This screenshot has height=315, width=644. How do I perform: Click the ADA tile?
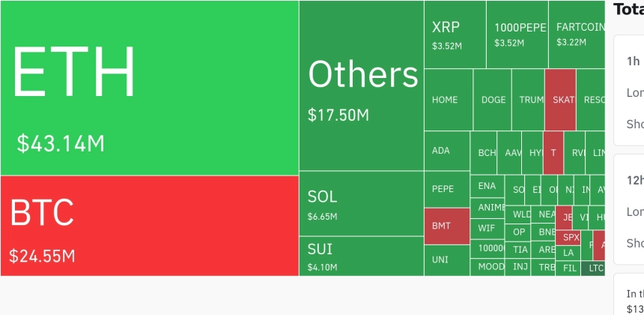(x=447, y=151)
